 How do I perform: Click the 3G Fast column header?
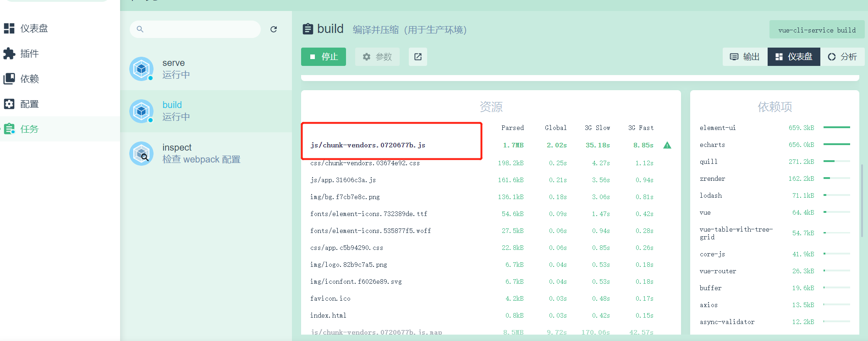[x=641, y=128]
